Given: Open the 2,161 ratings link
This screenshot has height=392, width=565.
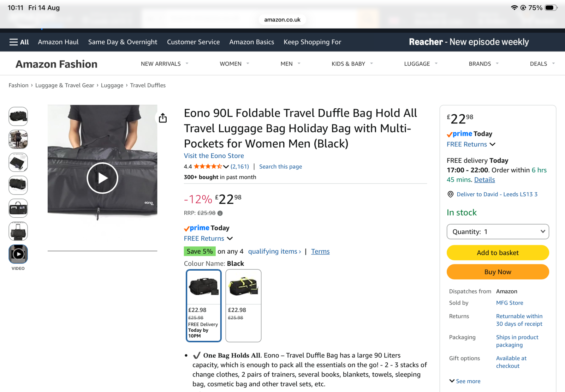Looking at the screenshot, I should [240, 167].
